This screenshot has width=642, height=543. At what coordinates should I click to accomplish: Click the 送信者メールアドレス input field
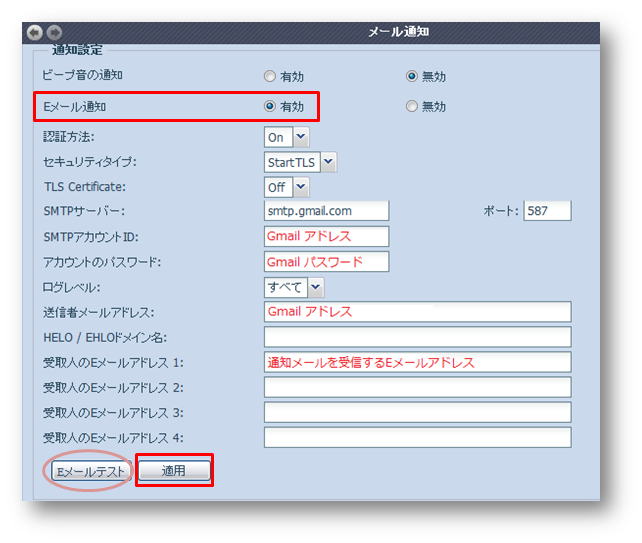click(x=418, y=312)
